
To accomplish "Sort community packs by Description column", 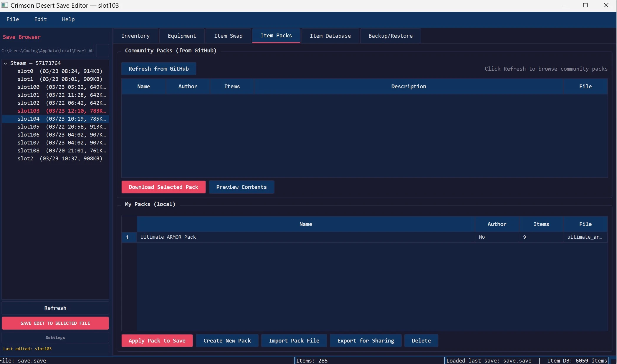I will [x=408, y=87].
